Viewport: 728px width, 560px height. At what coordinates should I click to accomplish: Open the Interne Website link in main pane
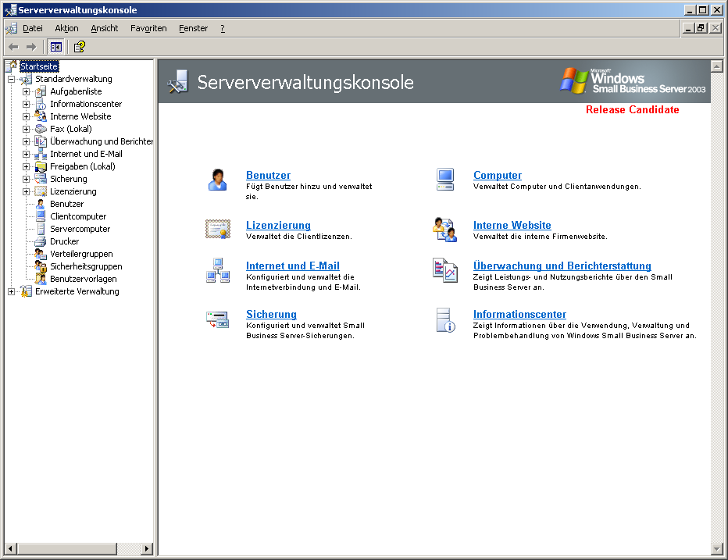pos(512,225)
